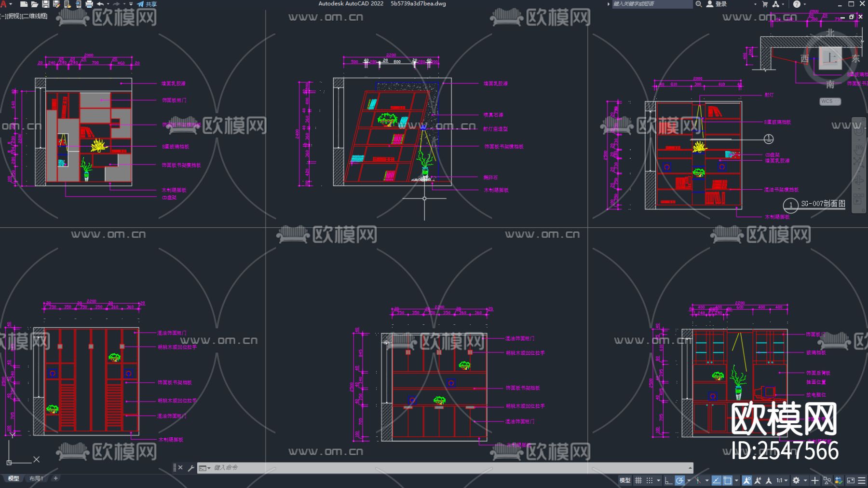Save the current drawing using the disk icon
The width and height of the screenshot is (868, 488).
coord(46,4)
